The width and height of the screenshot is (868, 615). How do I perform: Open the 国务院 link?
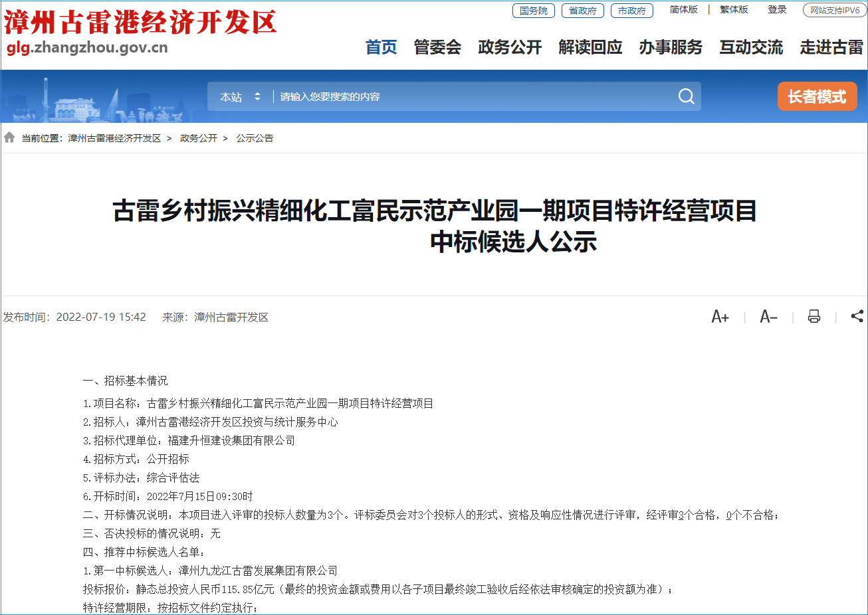[x=533, y=10]
